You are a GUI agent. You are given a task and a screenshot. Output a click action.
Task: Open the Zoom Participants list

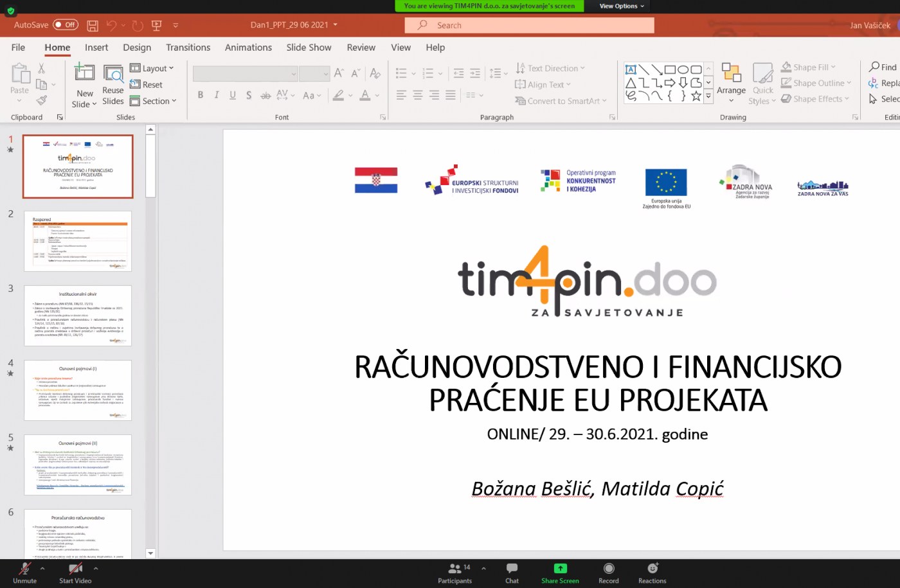coord(455,573)
